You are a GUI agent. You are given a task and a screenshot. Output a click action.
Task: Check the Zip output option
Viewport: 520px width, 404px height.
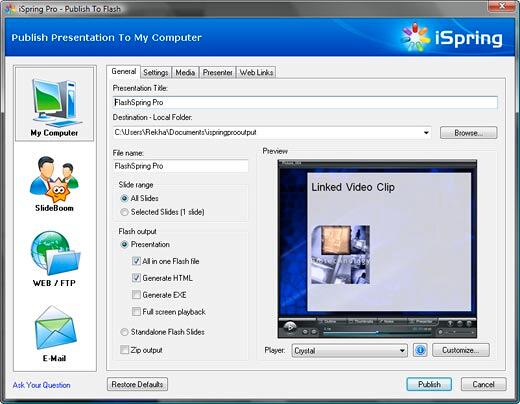tap(124, 350)
